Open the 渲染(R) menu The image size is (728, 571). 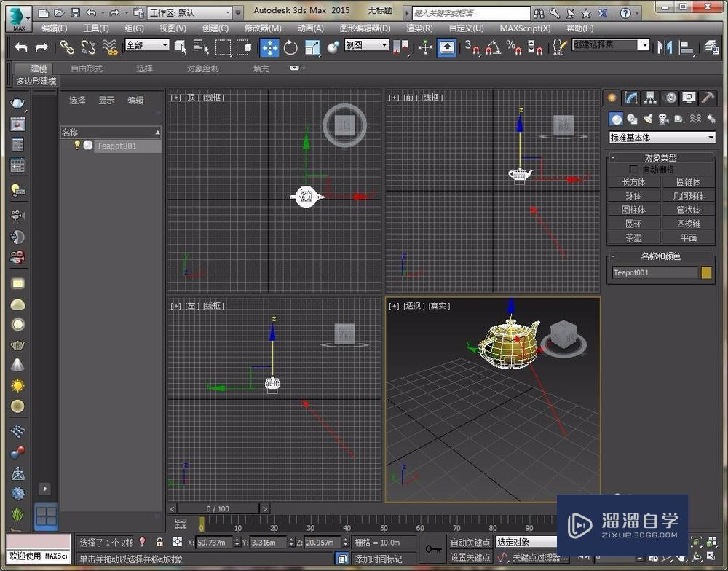point(419,28)
